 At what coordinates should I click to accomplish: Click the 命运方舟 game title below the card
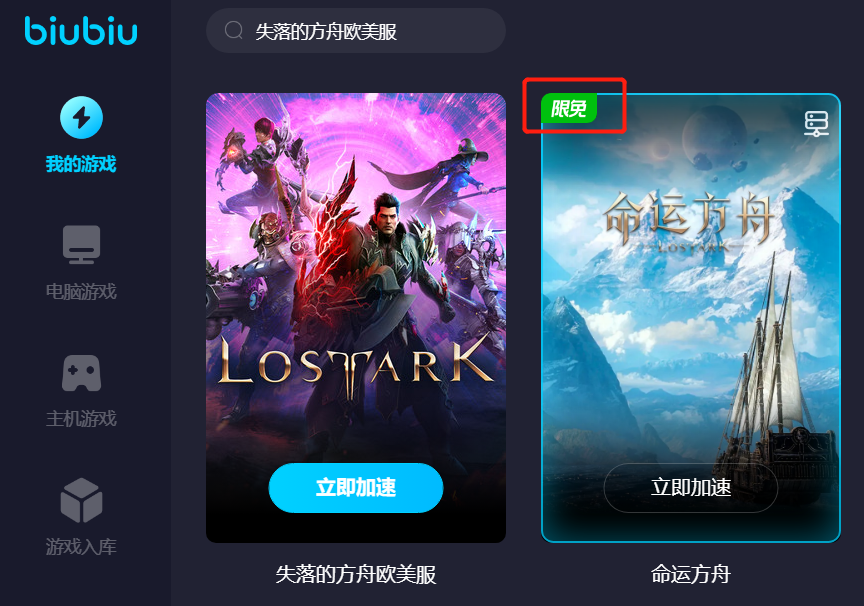(690, 575)
